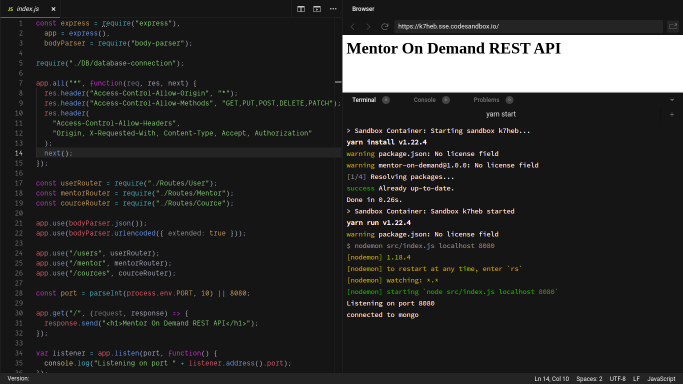Screen dimensions: 683x384
Task: Open preview in new window icon
Action: pos(673,27)
